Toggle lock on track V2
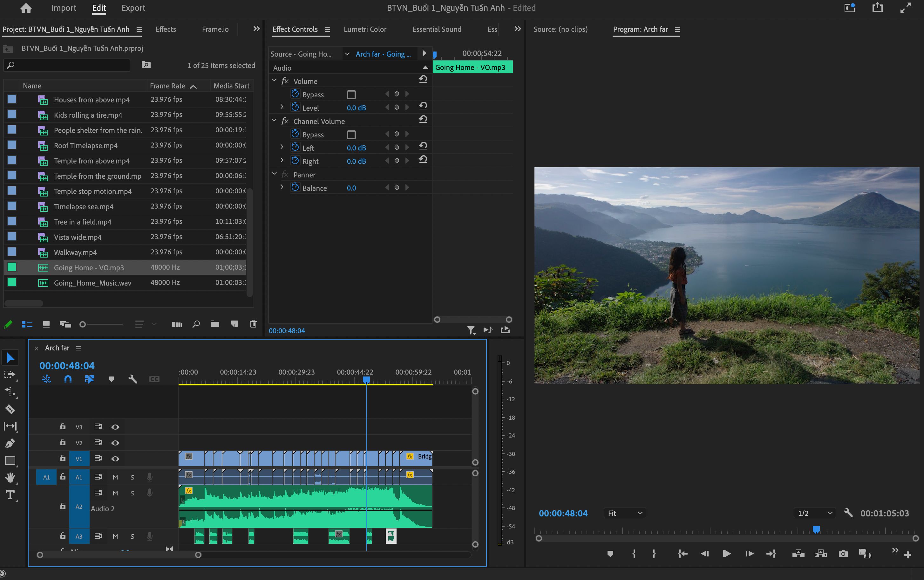Viewport: 924px width, 580px height. pyautogui.click(x=63, y=442)
